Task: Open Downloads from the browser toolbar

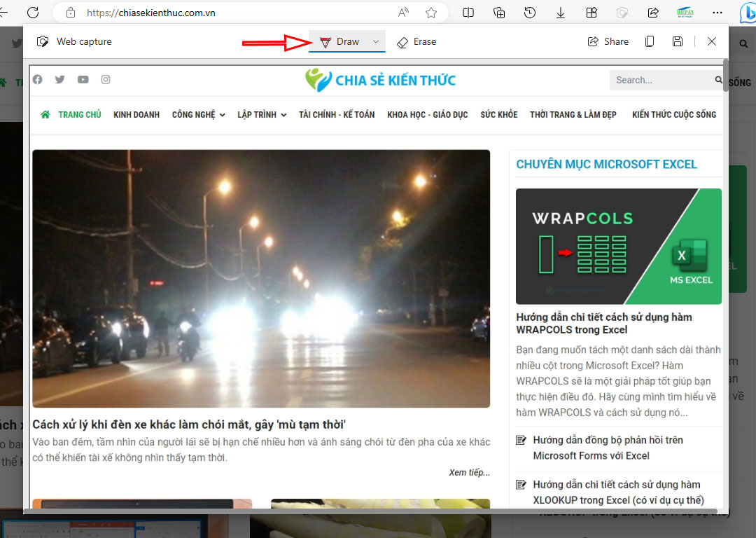Action: [x=561, y=12]
